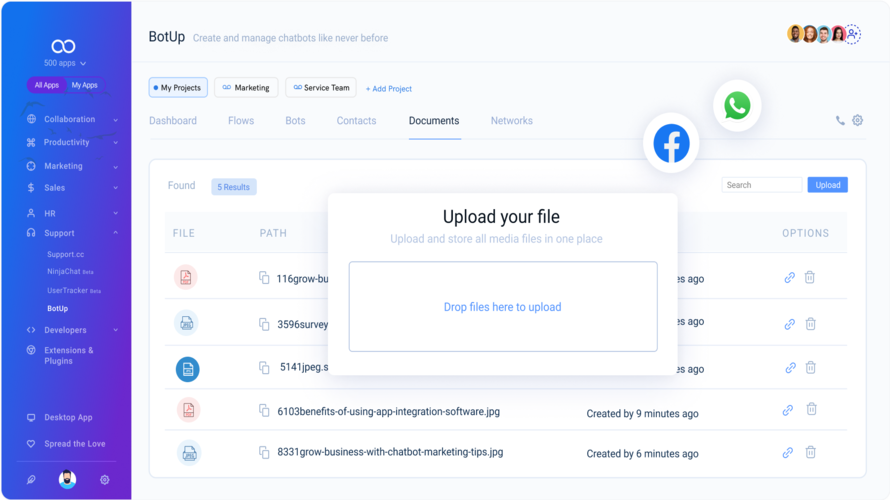Viewport: 890px width, 500px height.
Task: Click the rocket icon at sidebar bottom
Action: click(31, 480)
